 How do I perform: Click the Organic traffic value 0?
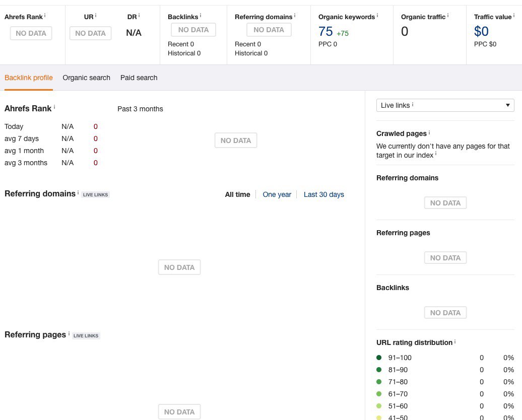tap(405, 31)
